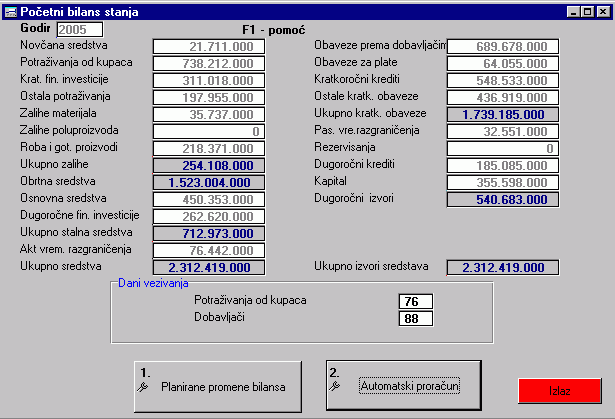Click Ukupno izvori sredstava total field
This screenshot has width=615, height=419.
pos(503,267)
